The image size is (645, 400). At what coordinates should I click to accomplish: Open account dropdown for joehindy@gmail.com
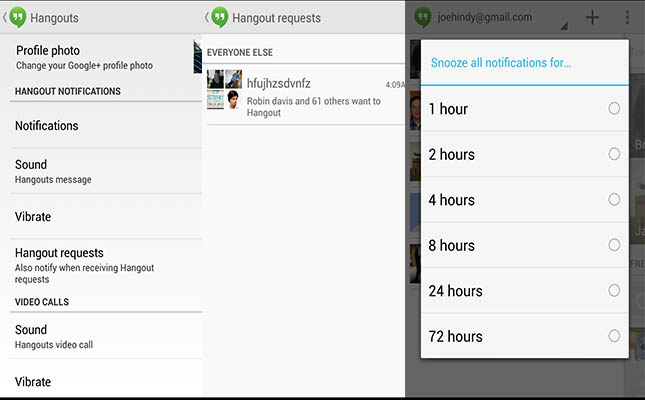click(x=564, y=26)
